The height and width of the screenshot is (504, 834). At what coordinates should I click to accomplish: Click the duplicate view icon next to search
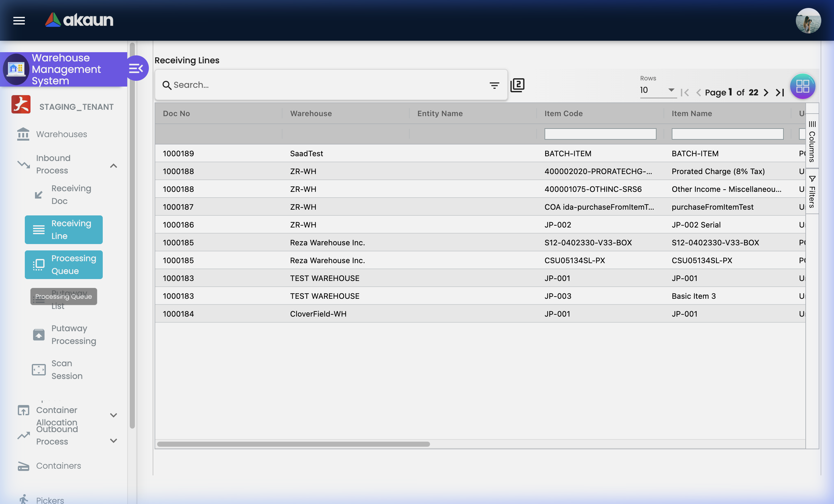point(518,85)
